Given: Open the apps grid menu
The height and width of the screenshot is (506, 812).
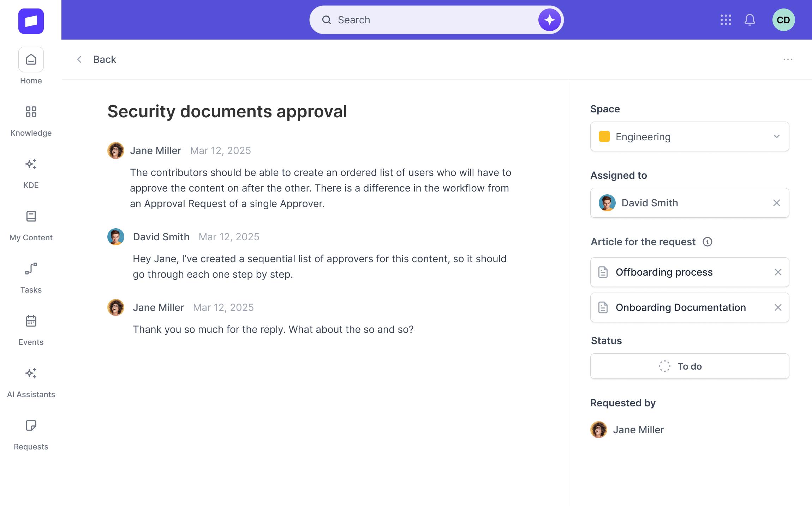Looking at the screenshot, I should pyautogui.click(x=726, y=20).
